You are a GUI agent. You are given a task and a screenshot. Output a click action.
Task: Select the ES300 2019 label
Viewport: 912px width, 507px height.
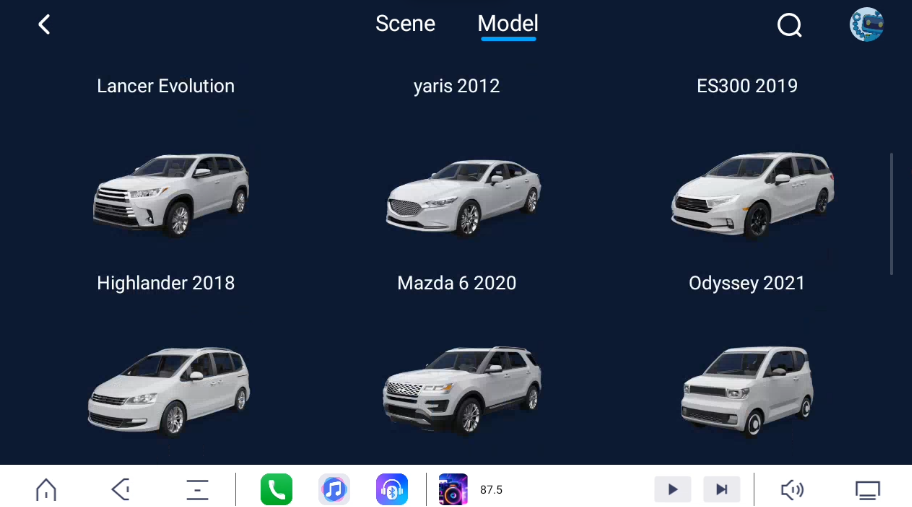tap(747, 86)
